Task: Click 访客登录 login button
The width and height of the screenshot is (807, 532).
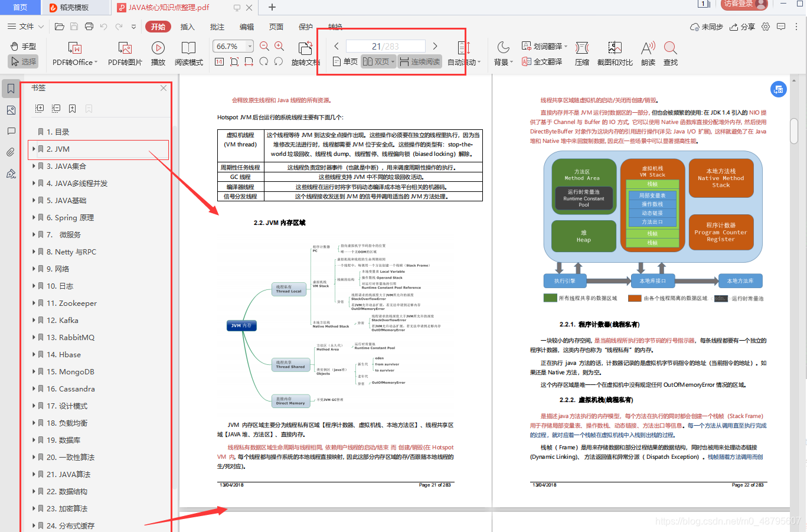Action: [x=743, y=4]
